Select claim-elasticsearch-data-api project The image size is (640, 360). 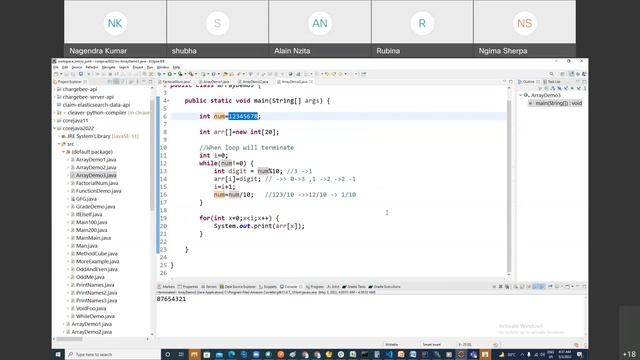click(96, 105)
